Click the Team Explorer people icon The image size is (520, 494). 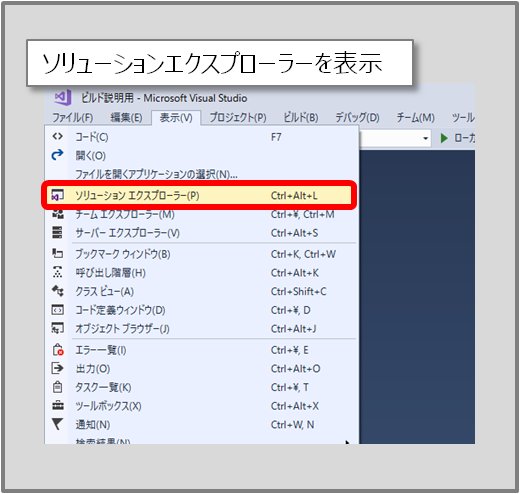(58, 214)
